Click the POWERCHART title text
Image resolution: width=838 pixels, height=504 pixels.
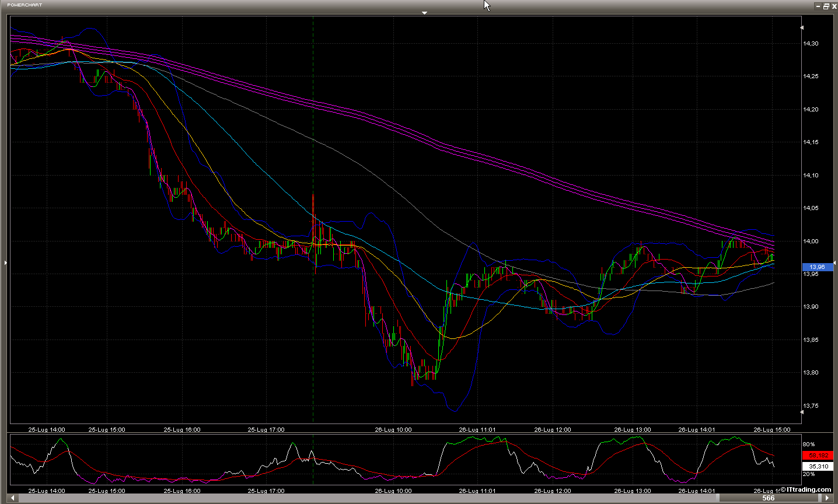(25, 5)
